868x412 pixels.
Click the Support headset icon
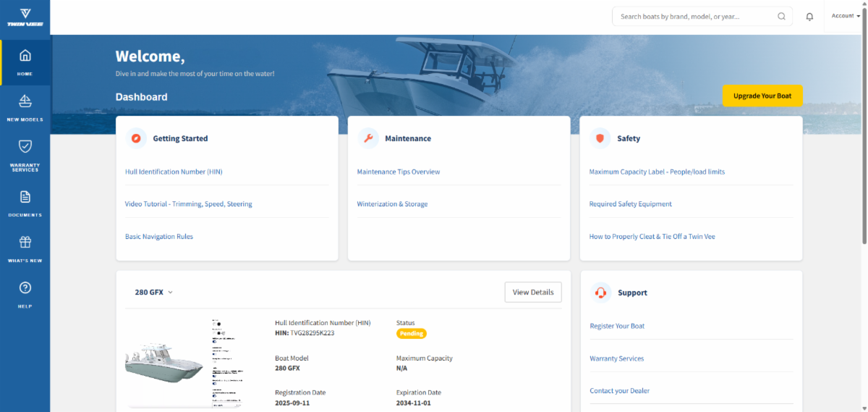[x=600, y=293]
